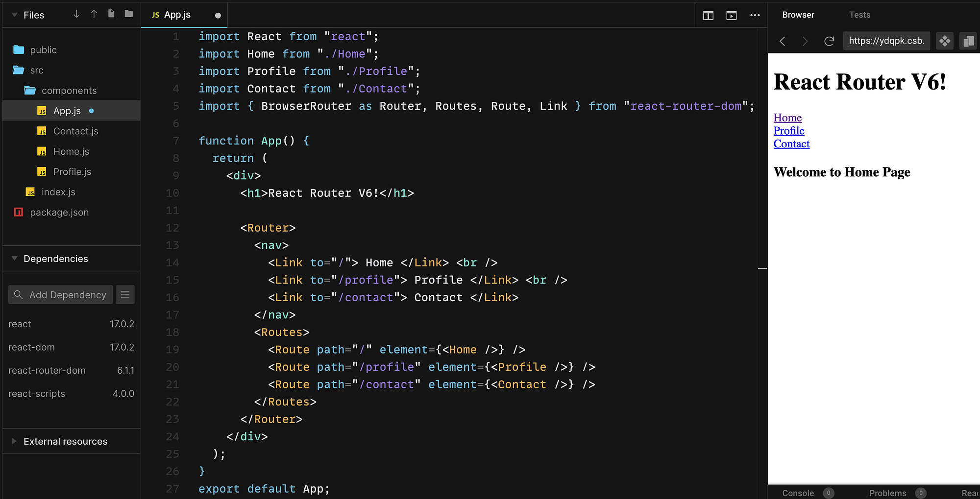Click the Contact link in the preview

coord(791,143)
